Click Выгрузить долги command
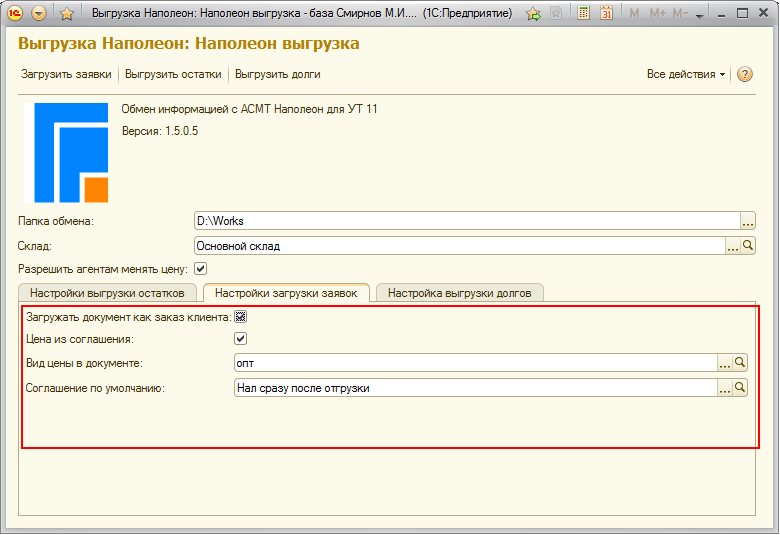The height and width of the screenshot is (535, 780). [278, 74]
